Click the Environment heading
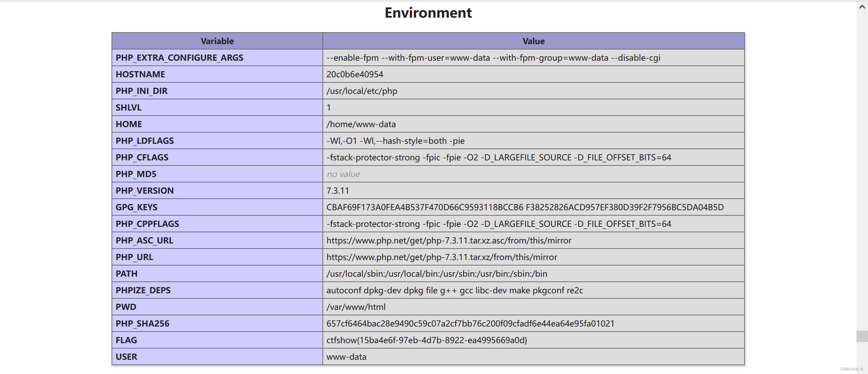The height and width of the screenshot is (374, 868). point(428,13)
